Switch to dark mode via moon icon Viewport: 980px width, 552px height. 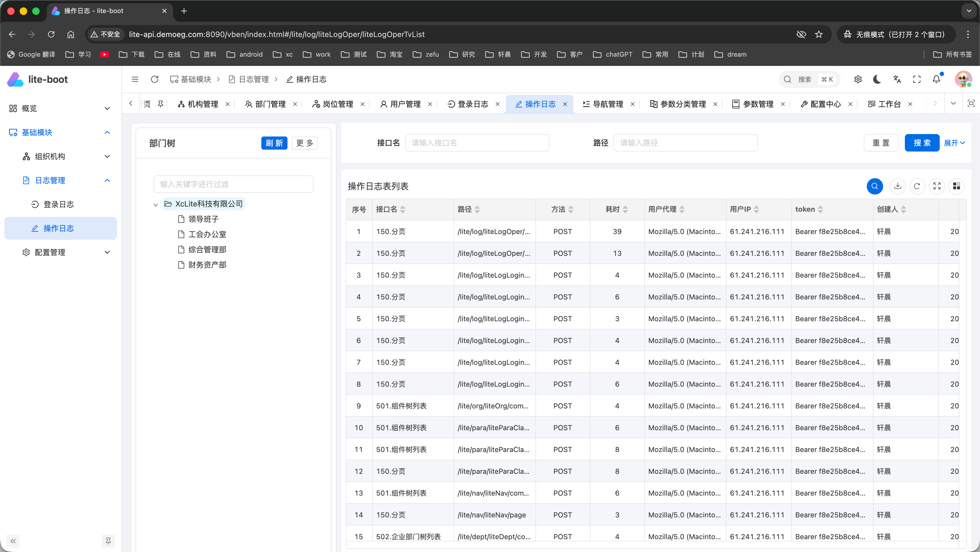click(x=877, y=79)
